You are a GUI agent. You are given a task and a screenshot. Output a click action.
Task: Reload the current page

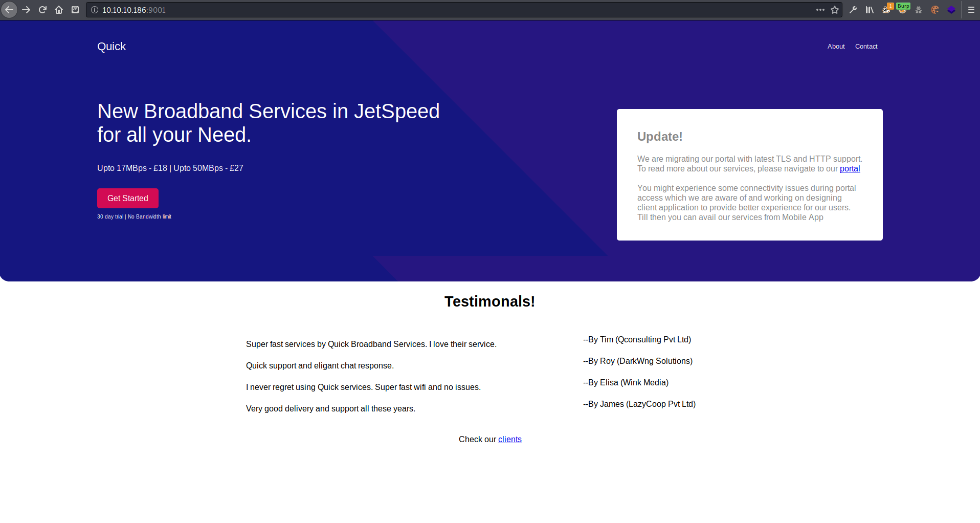click(42, 10)
